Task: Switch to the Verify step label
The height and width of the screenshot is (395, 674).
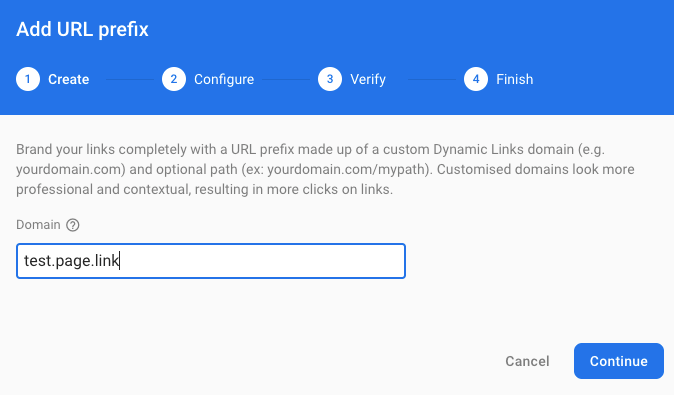Action: pos(368,80)
